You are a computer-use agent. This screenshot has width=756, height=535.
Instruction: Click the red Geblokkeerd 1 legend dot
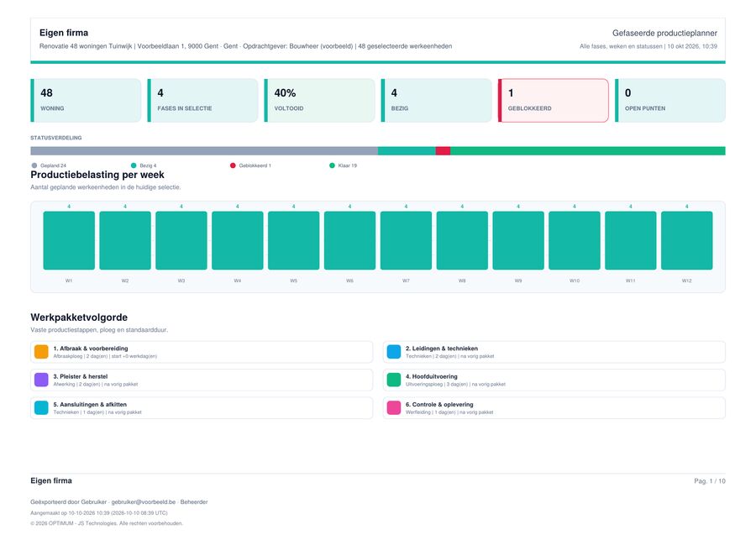point(233,165)
